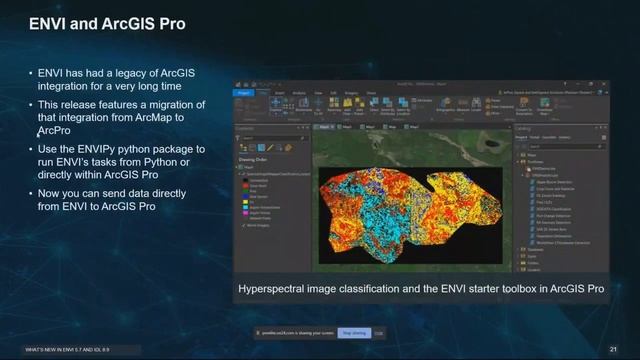Viewport: 640px width, 360px height.
Task: Open Select By Attributes in the ribbon
Action: [387, 105]
